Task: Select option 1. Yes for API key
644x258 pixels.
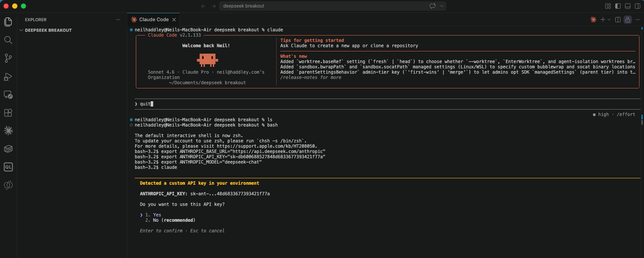Action: pyautogui.click(x=153, y=215)
